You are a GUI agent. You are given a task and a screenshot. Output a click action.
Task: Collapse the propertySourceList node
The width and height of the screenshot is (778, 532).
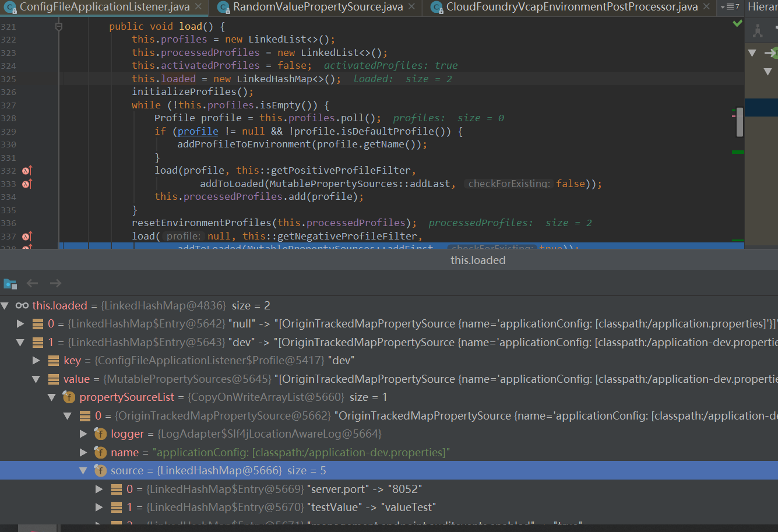52,397
